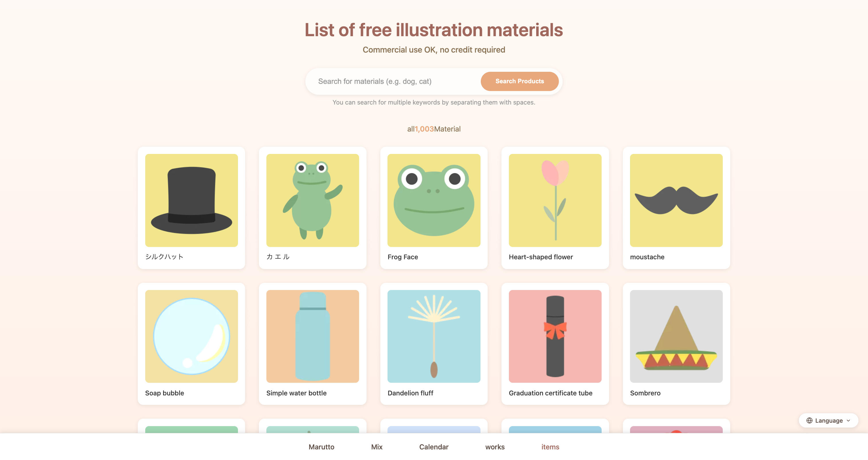The width and height of the screenshot is (868, 460).
Task: Click the Soap bubble title text
Action: (164, 393)
